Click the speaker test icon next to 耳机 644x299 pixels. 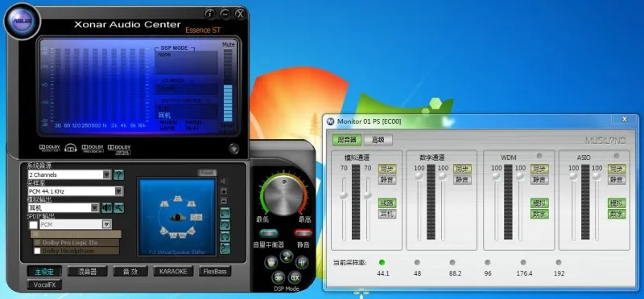107,208
